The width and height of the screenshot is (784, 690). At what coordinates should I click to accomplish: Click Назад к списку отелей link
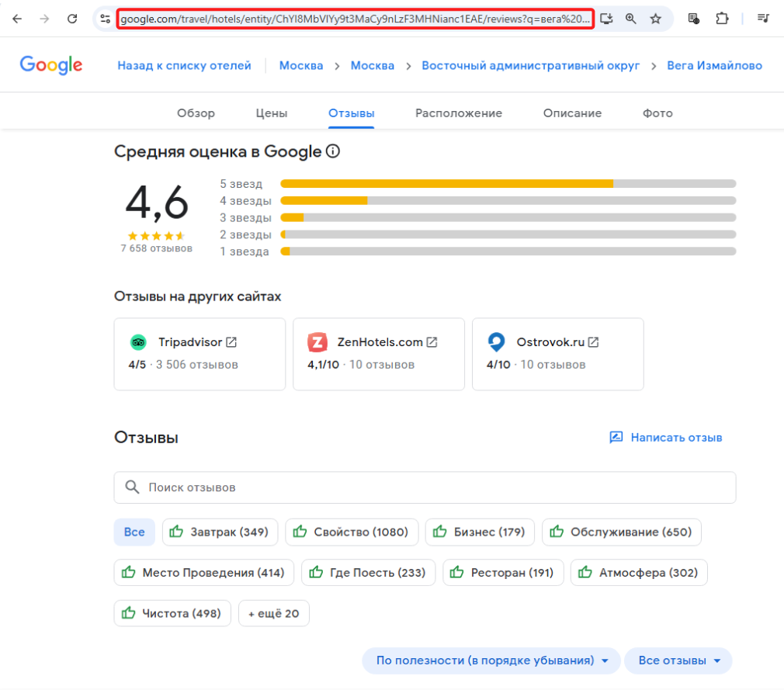click(184, 65)
